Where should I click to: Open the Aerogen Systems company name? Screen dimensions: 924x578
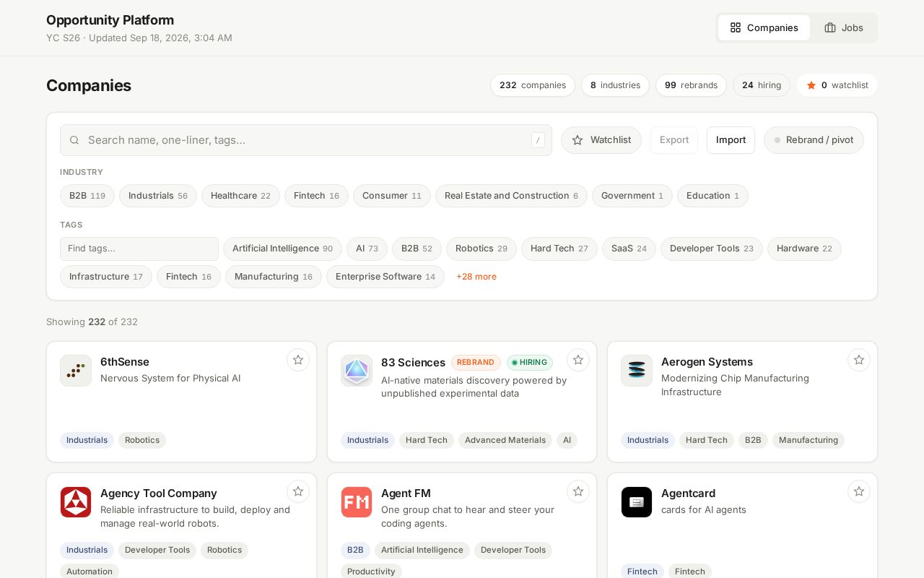(x=707, y=362)
